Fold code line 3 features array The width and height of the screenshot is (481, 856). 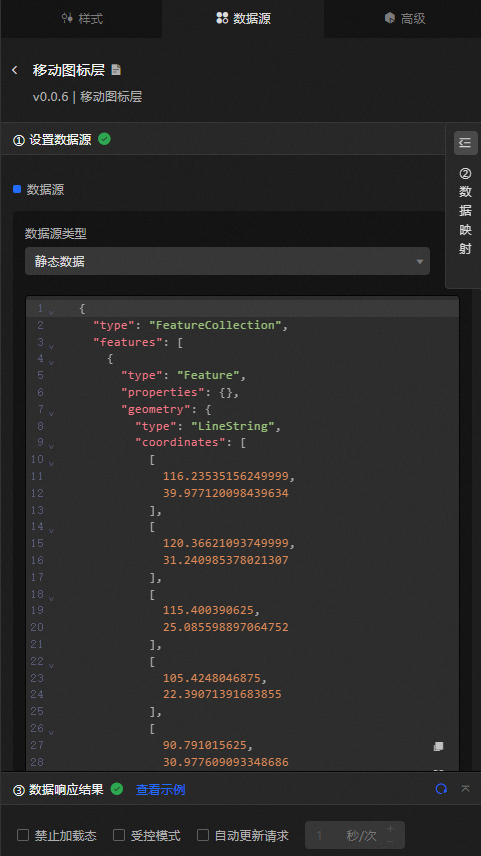tap(51, 346)
